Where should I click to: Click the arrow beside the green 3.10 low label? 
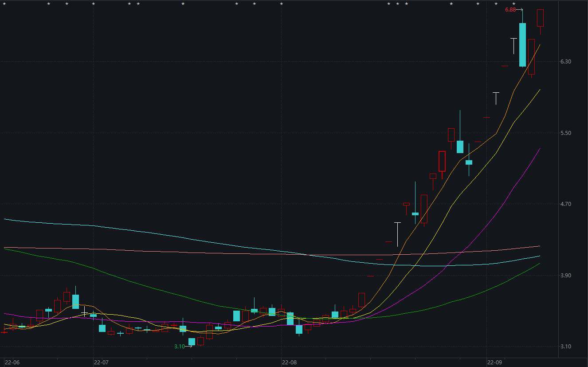point(189,347)
